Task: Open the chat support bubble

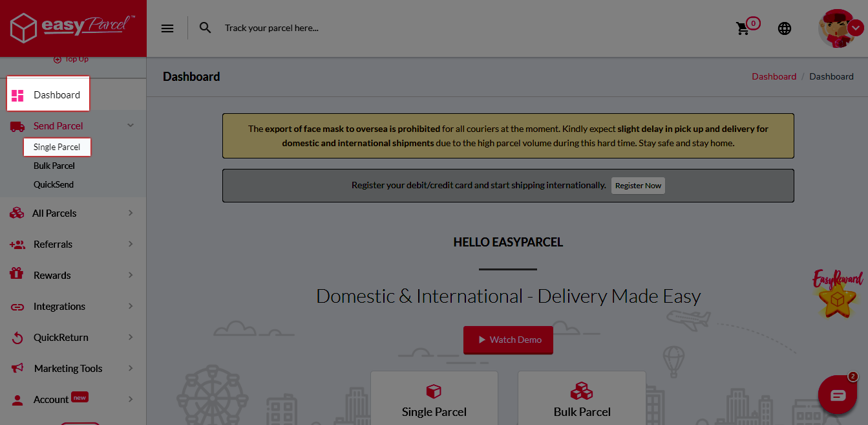Action: pyautogui.click(x=838, y=395)
